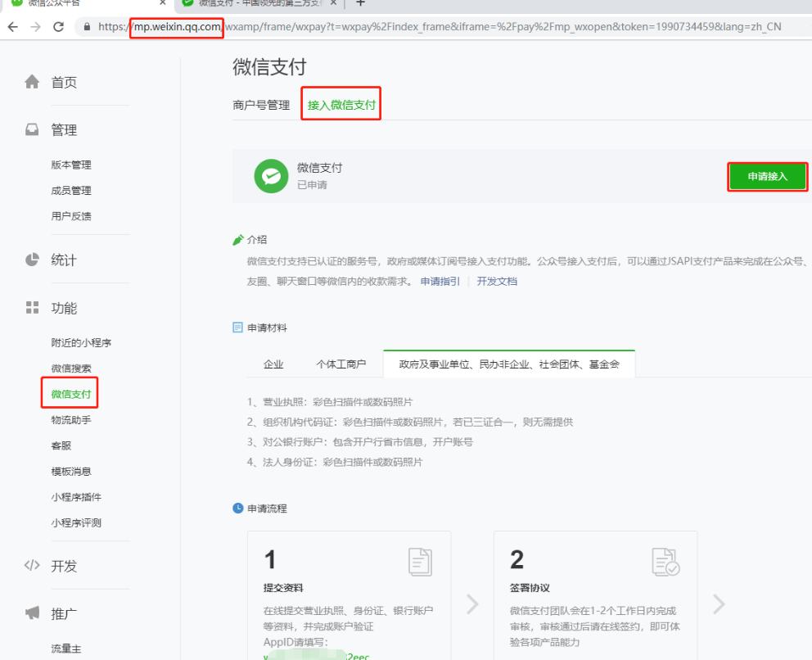The width and height of the screenshot is (812, 660).
Task: Click the 提交资料 step heading
Action: (x=283, y=588)
